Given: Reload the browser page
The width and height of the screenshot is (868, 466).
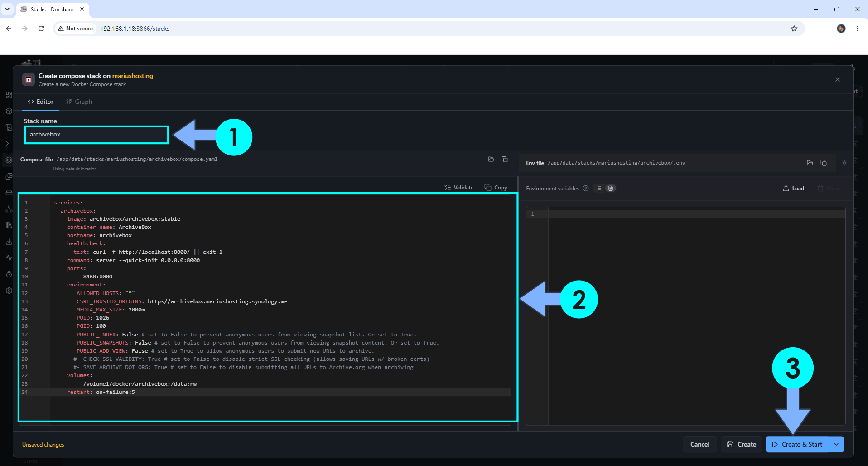Looking at the screenshot, I should 41,29.
